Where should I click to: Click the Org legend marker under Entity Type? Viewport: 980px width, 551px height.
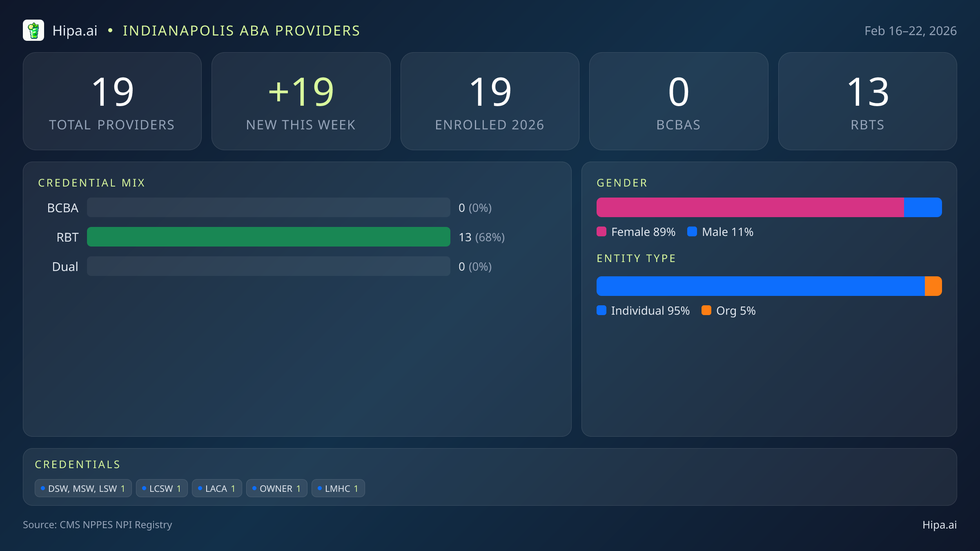coord(707,311)
